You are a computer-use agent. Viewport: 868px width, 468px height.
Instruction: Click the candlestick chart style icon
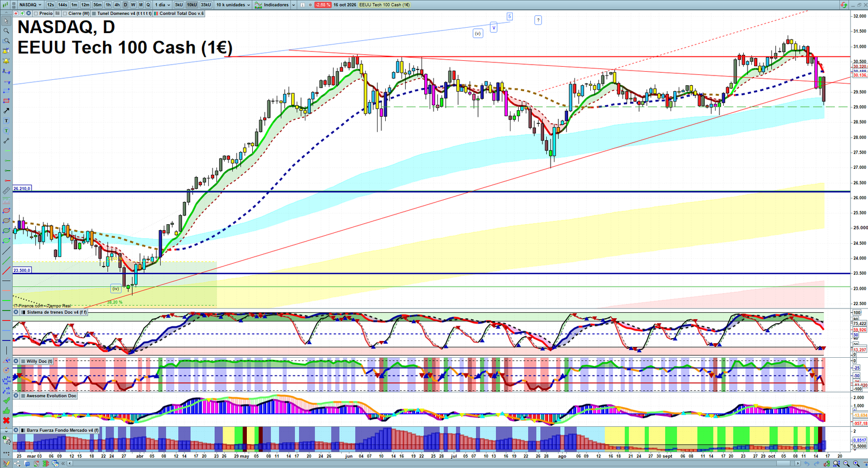5,4
